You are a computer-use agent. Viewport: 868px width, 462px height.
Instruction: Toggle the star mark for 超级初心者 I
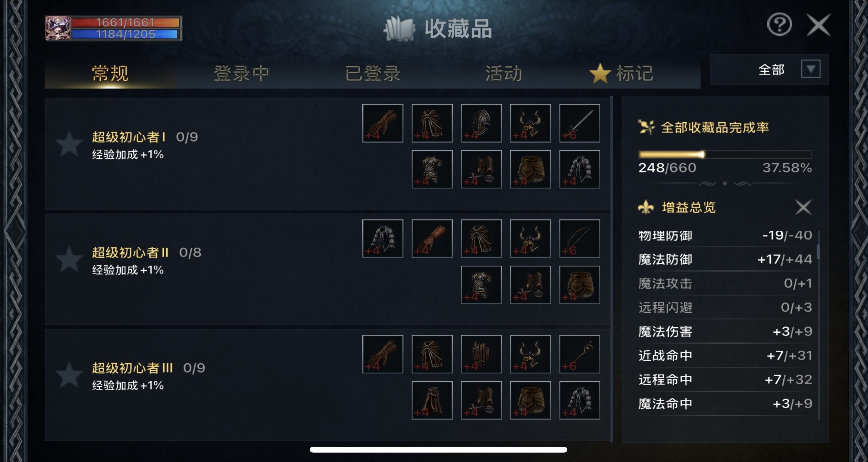pyautogui.click(x=69, y=144)
